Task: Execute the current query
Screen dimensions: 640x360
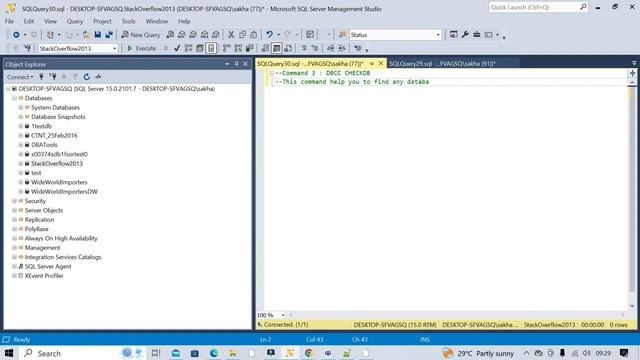Action: point(142,48)
